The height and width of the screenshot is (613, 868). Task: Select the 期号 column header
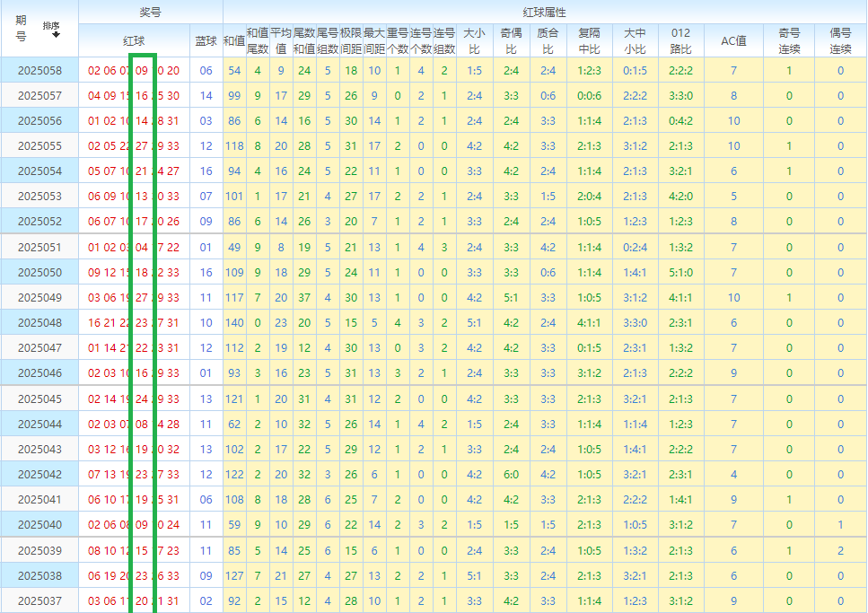(21, 28)
